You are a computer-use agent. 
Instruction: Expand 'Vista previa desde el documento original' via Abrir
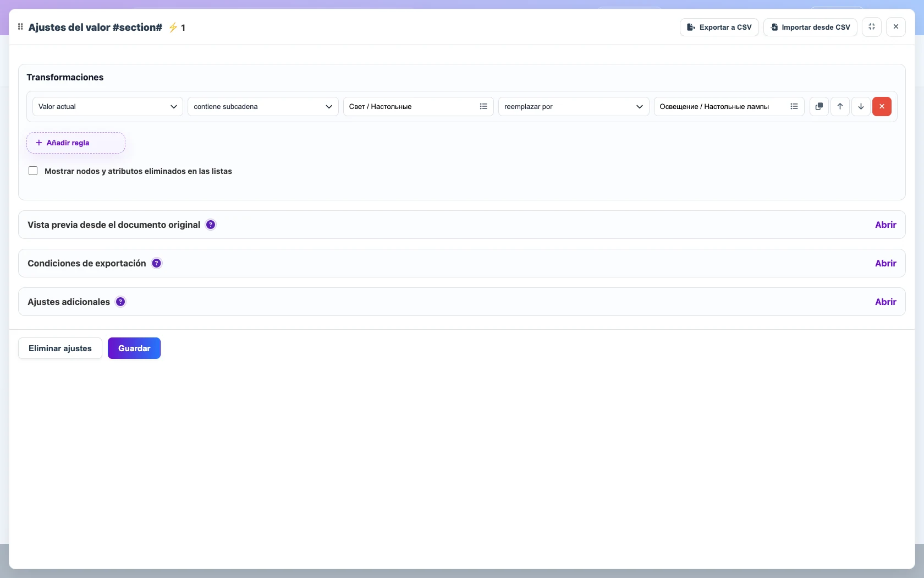pos(886,225)
